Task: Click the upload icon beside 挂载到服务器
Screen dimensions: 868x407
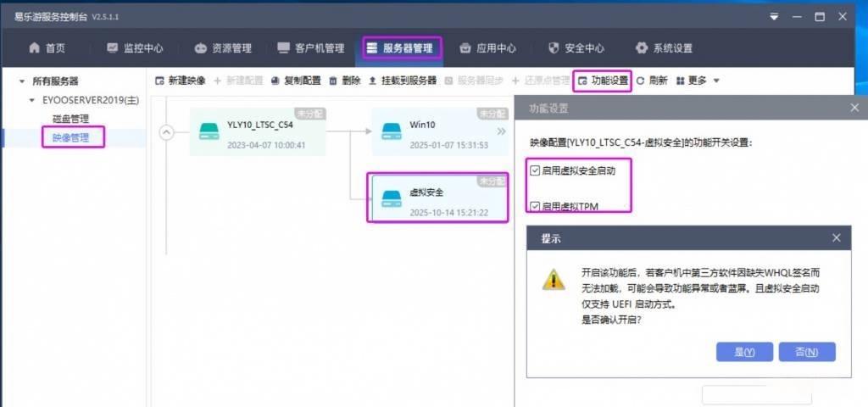Action: 373,81
